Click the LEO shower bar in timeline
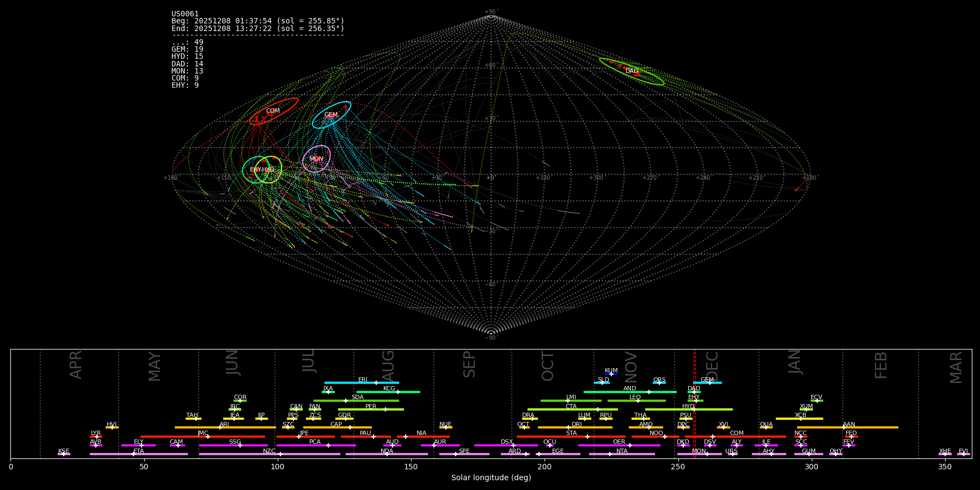This screenshot has width=980, height=490. (x=636, y=401)
